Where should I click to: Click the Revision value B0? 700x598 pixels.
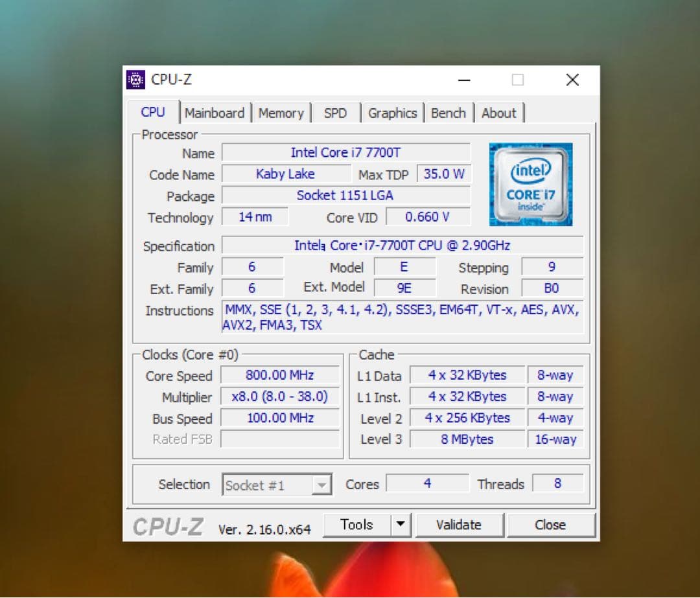pos(552,288)
